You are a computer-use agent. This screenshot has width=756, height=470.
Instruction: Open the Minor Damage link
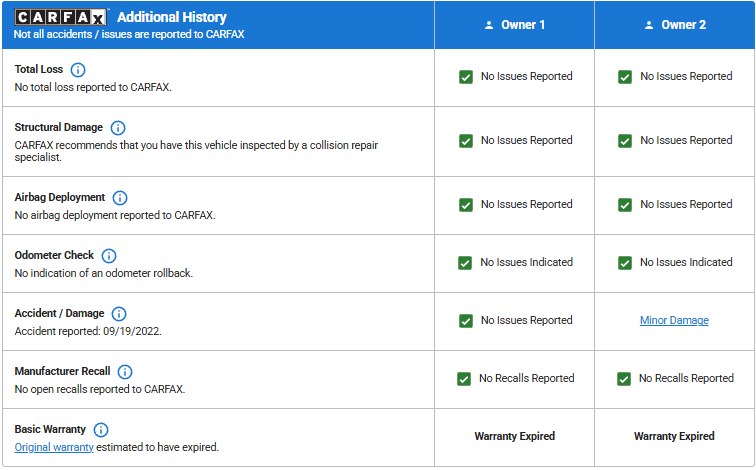coord(674,321)
